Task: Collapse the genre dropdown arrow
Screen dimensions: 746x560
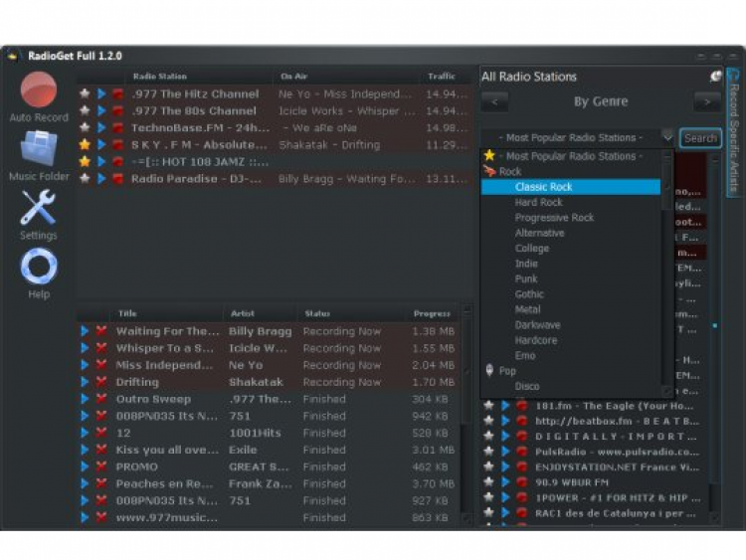Action: click(667, 138)
